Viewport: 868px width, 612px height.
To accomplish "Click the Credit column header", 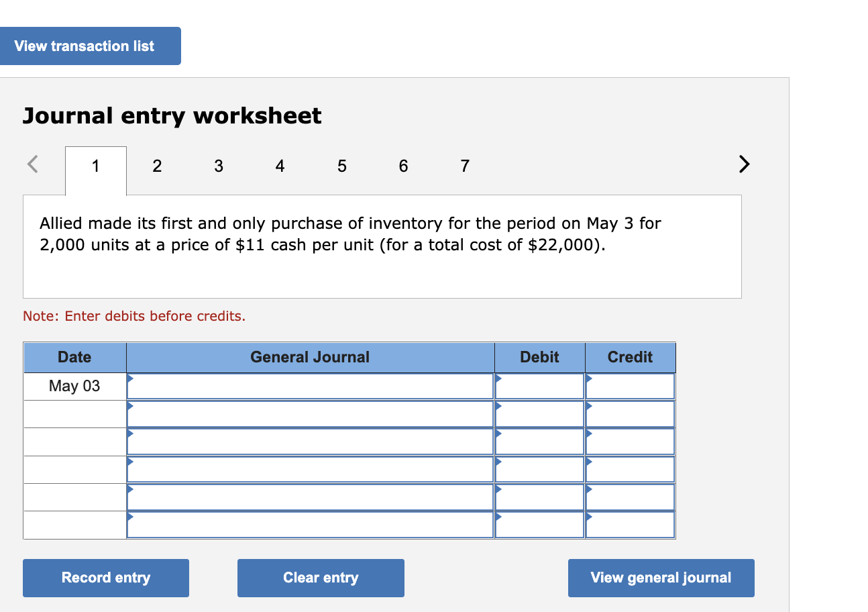I will click(x=630, y=358).
